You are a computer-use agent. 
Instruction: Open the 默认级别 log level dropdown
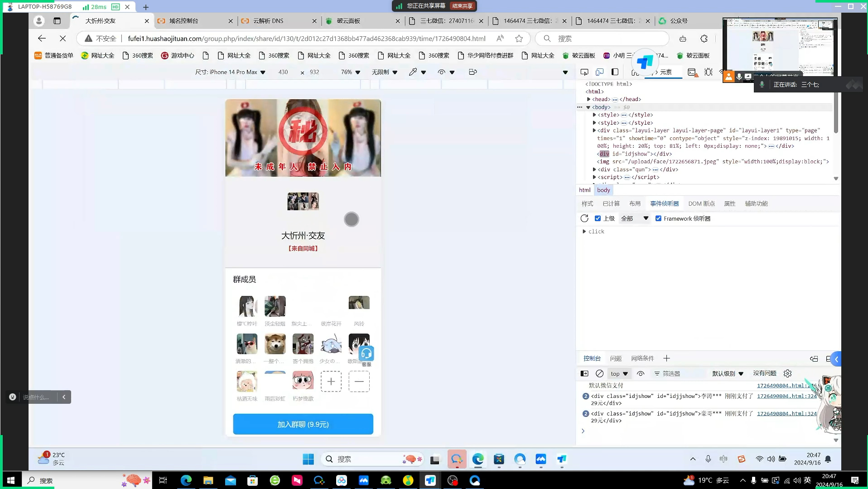click(x=728, y=373)
